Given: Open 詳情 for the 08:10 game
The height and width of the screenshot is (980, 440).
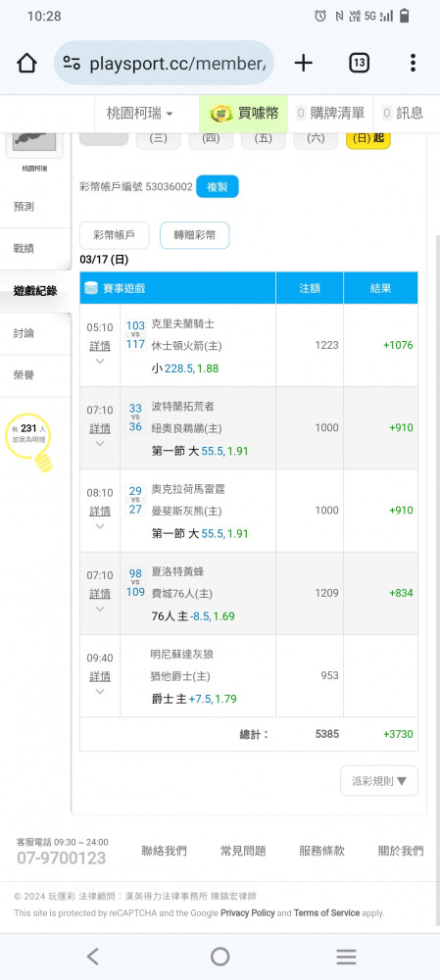Looking at the screenshot, I should pos(100,511).
